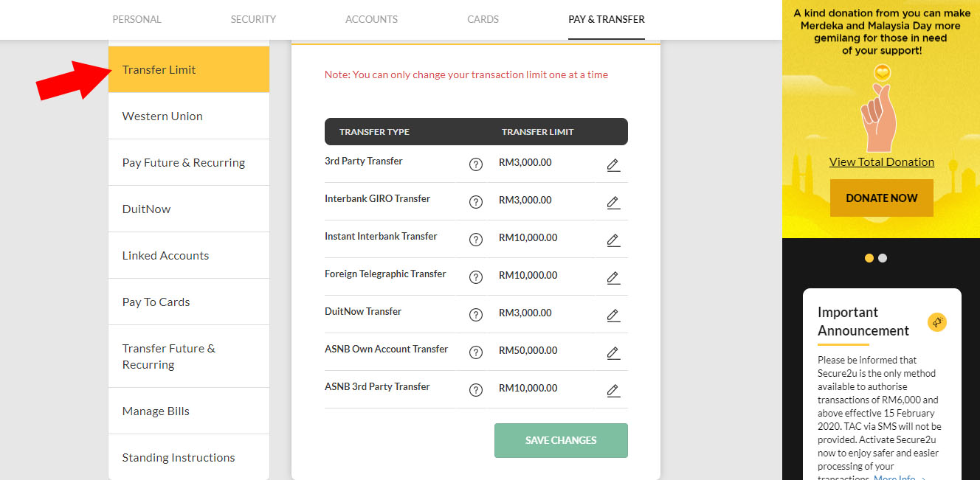The width and height of the screenshot is (980, 480).
Task: Open the Security tab
Action: [x=253, y=19]
